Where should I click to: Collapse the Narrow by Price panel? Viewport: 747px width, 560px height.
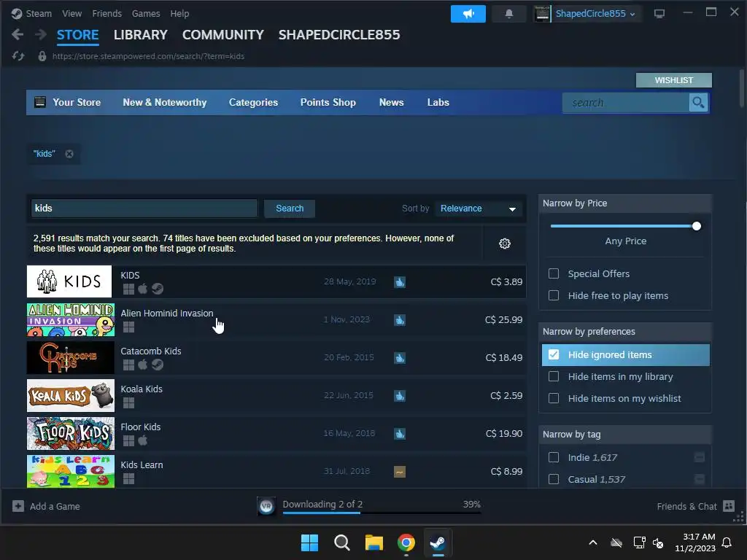(x=625, y=203)
